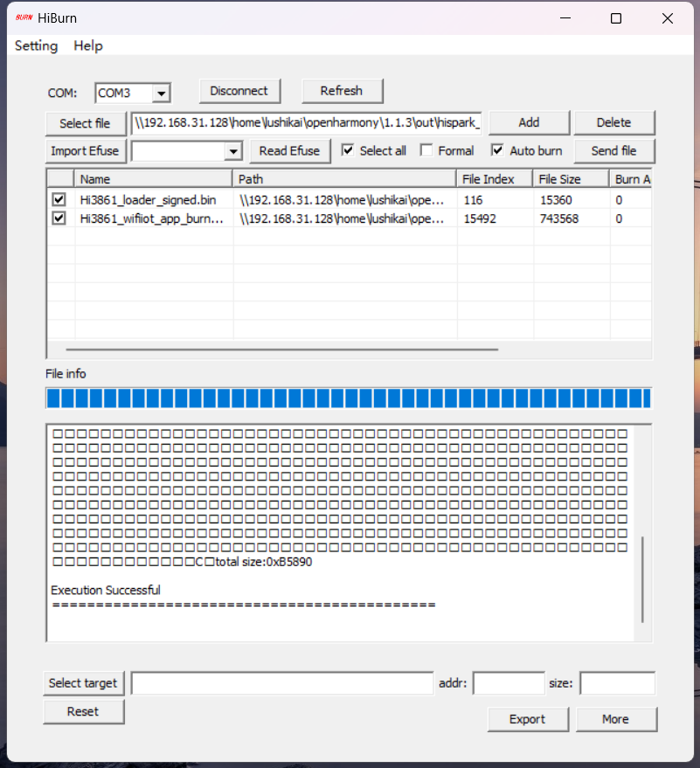This screenshot has height=768, width=700.
Task: Click file size value 15360
Action: pos(556,200)
